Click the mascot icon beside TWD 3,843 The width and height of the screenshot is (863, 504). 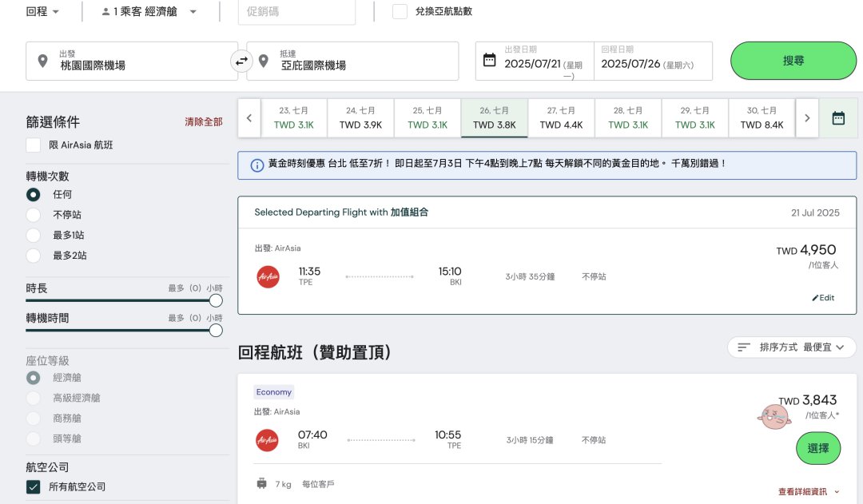[775, 417]
